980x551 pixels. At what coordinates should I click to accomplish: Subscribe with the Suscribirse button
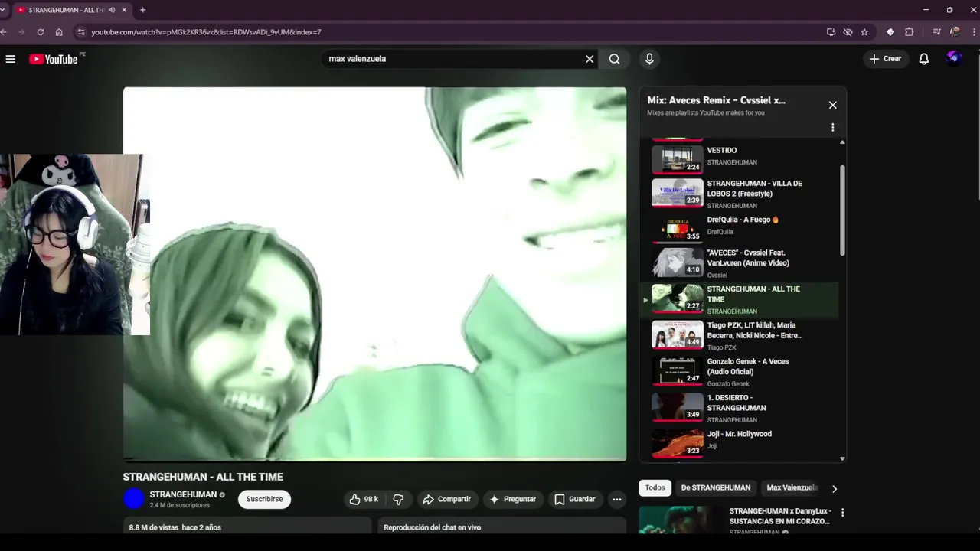(264, 499)
